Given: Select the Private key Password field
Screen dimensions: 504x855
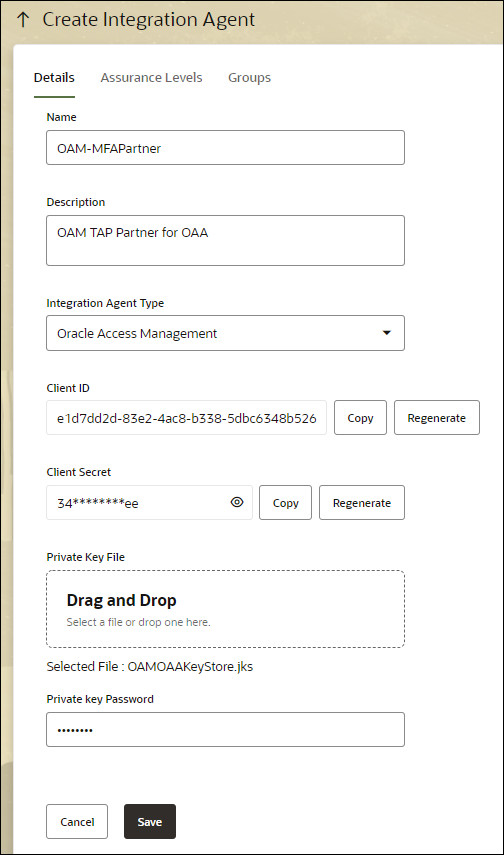Looking at the screenshot, I should tap(225, 729).
